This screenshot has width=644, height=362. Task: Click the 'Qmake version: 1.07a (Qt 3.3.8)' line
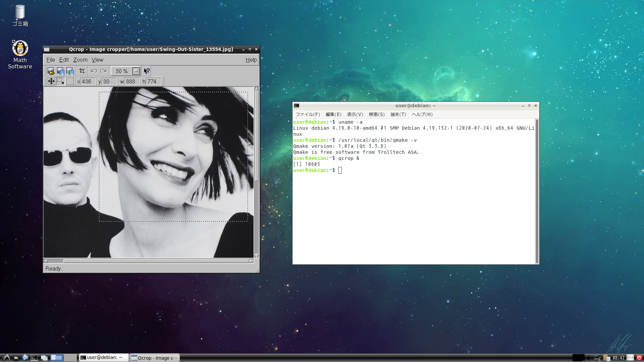[x=340, y=146]
